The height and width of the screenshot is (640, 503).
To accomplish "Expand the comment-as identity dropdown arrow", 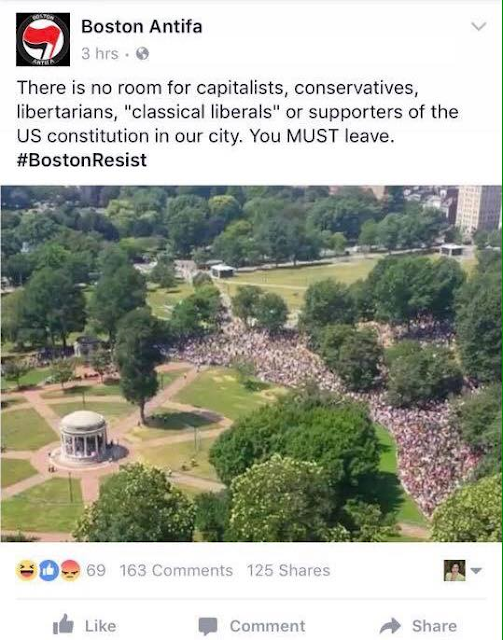I will point(476,570).
